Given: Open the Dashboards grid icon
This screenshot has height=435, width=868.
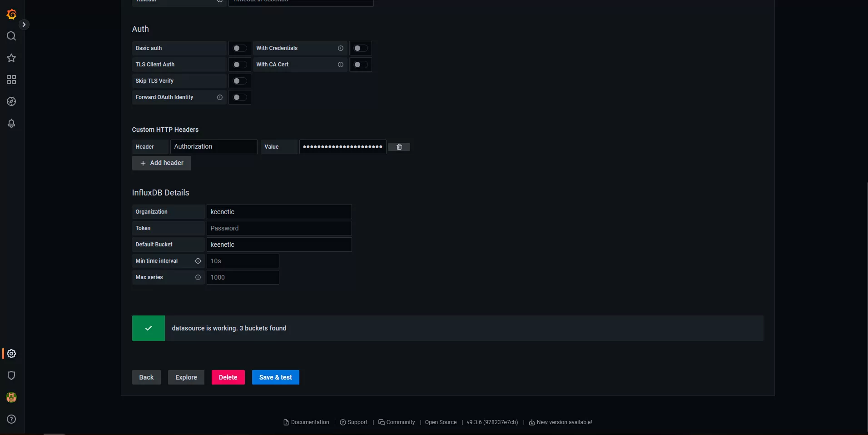Looking at the screenshot, I should [x=11, y=80].
